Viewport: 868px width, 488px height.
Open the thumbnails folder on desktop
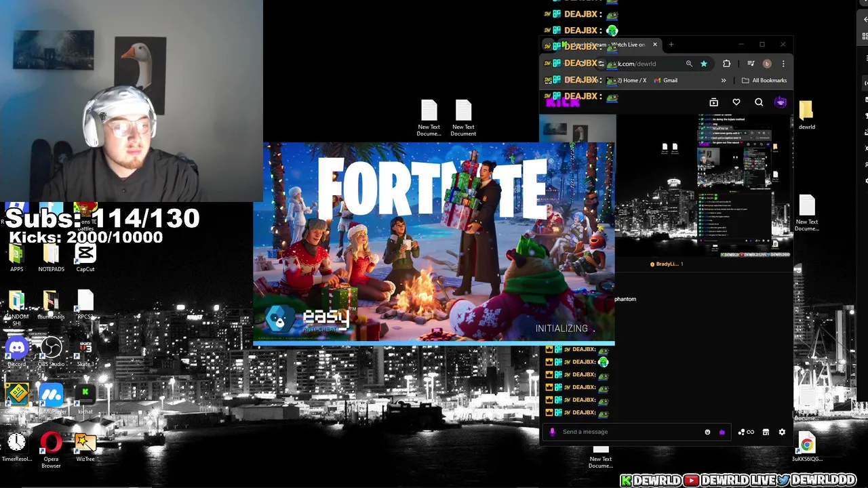click(x=51, y=305)
